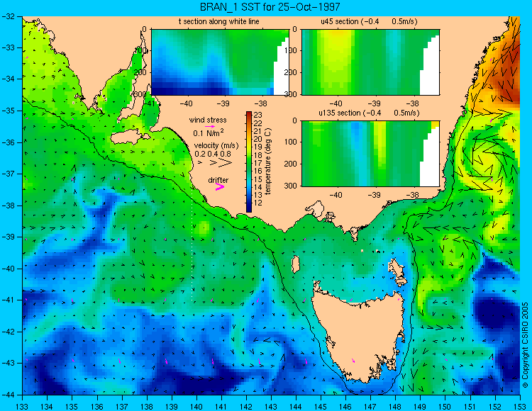Click the colorbar tick label "20"
532x411 pixels.
pyautogui.click(x=257, y=139)
